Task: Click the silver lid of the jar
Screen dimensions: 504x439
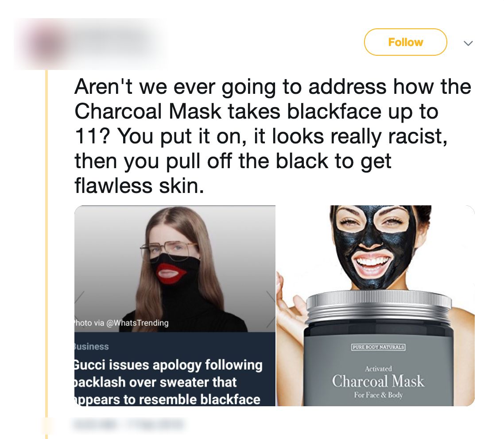Action: coord(379,307)
